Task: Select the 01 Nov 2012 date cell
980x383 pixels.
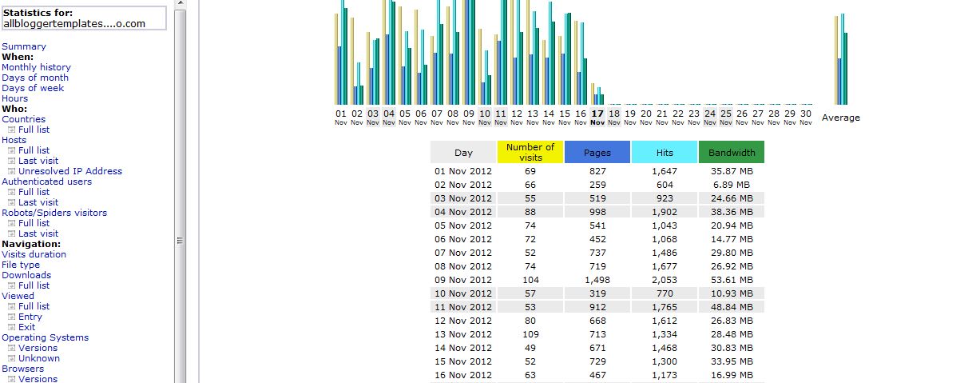Action: (x=463, y=171)
